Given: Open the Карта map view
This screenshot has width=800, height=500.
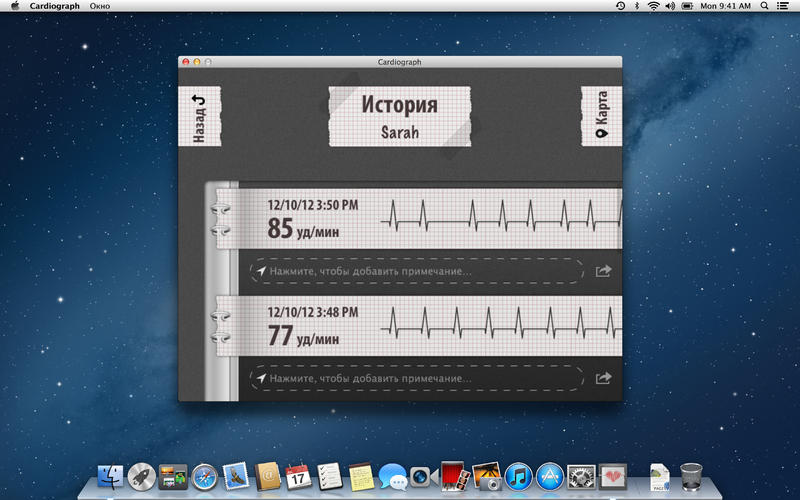Looking at the screenshot, I should click(x=602, y=116).
